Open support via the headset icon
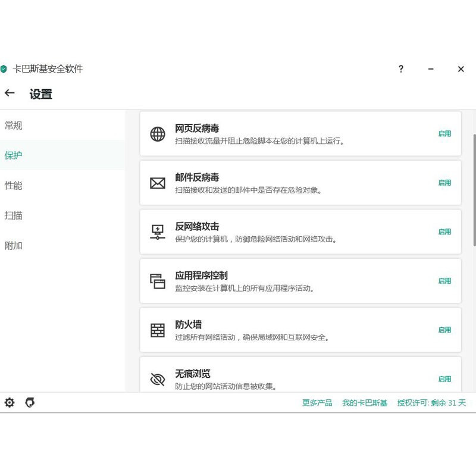The image size is (476, 476). (30, 403)
